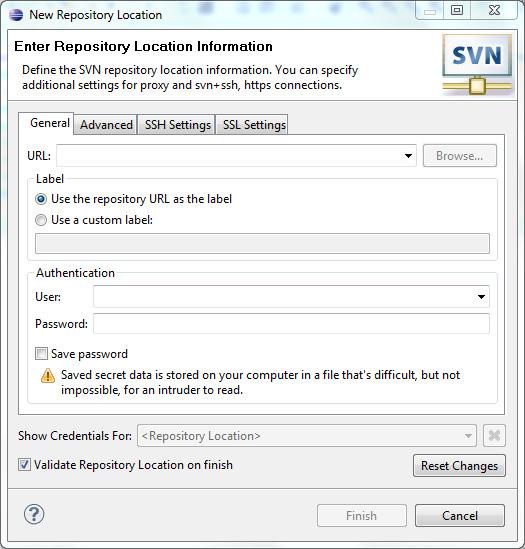Switch to the Advanced tab
525x549 pixels.
106,125
